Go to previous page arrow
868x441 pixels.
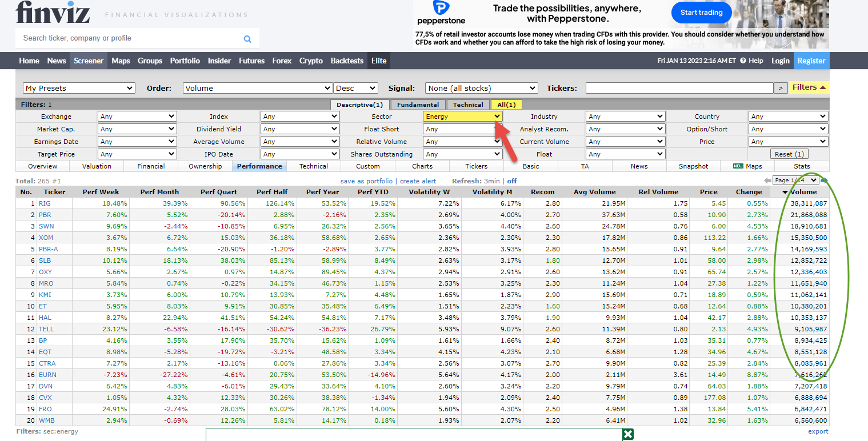pos(767,181)
